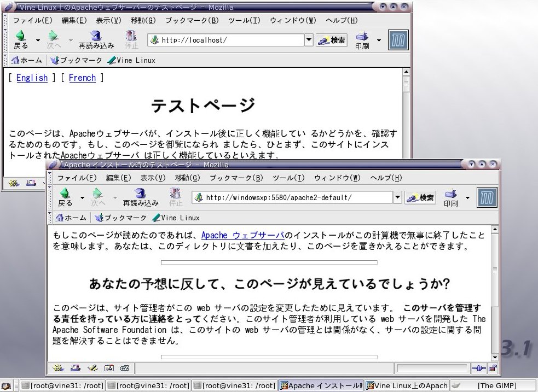
Task: Open ブックマーク in windowsxp window bookmarks bar
Action: coord(120,218)
